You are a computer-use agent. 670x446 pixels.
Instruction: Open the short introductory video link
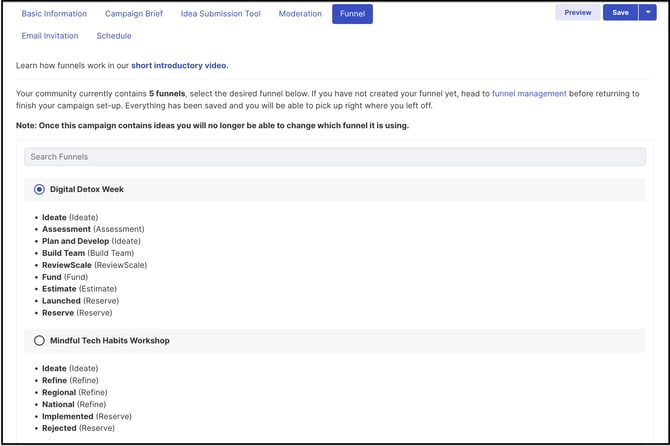tap(179, 65)
